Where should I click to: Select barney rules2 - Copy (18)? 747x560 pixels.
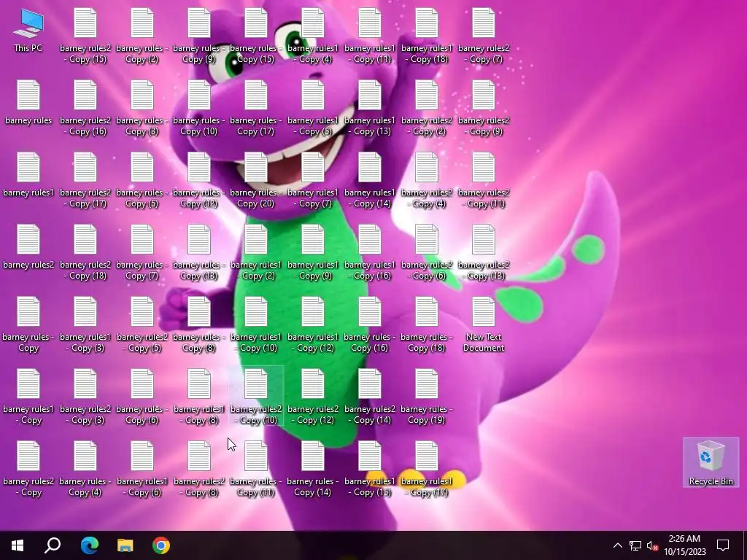pyautogui.click(x=85, y=253)
